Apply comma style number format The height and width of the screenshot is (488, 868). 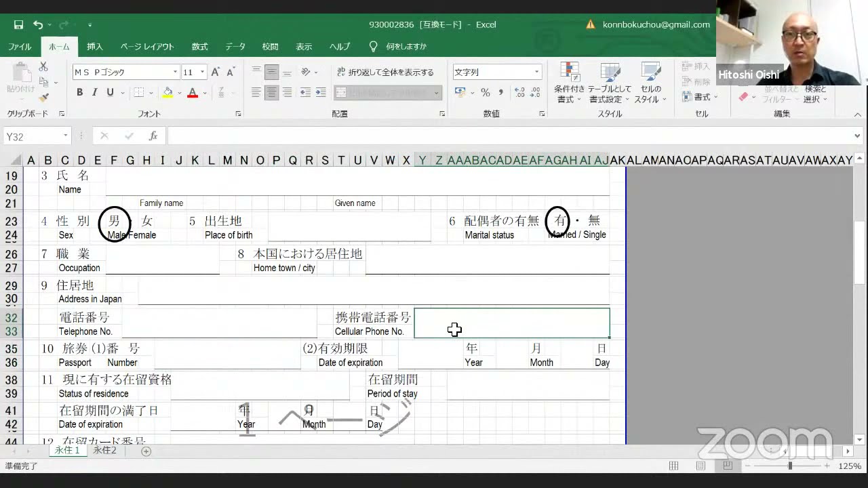point(501,92)
